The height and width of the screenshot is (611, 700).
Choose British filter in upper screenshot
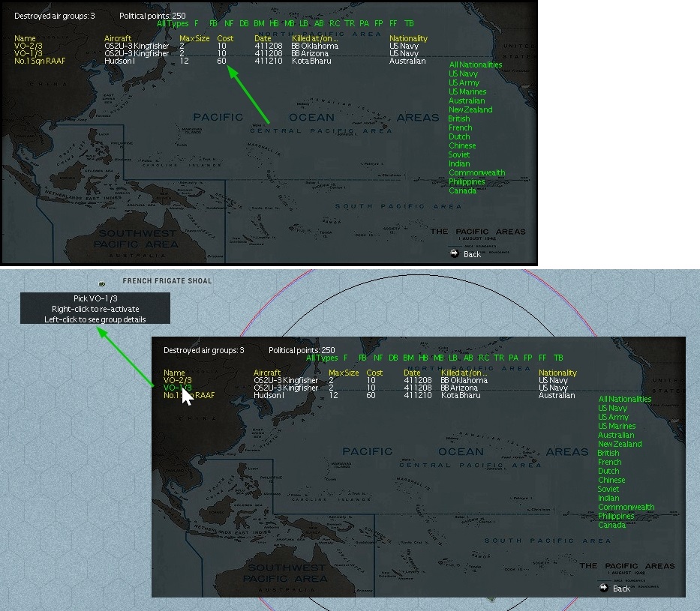click(x=459, y=118)
